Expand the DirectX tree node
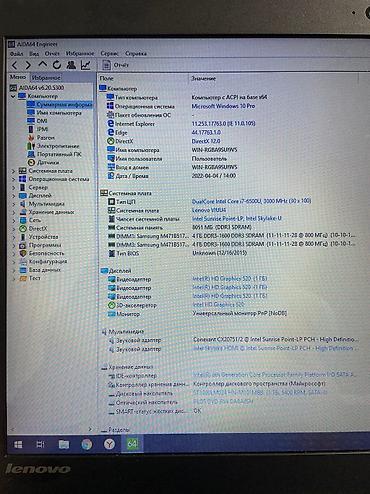 pyautogui.click(x=13, y=229)
